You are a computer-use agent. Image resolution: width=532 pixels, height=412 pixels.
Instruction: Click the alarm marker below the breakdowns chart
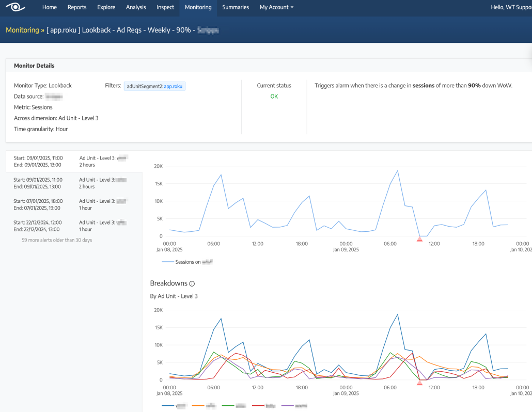click(419, 382)
